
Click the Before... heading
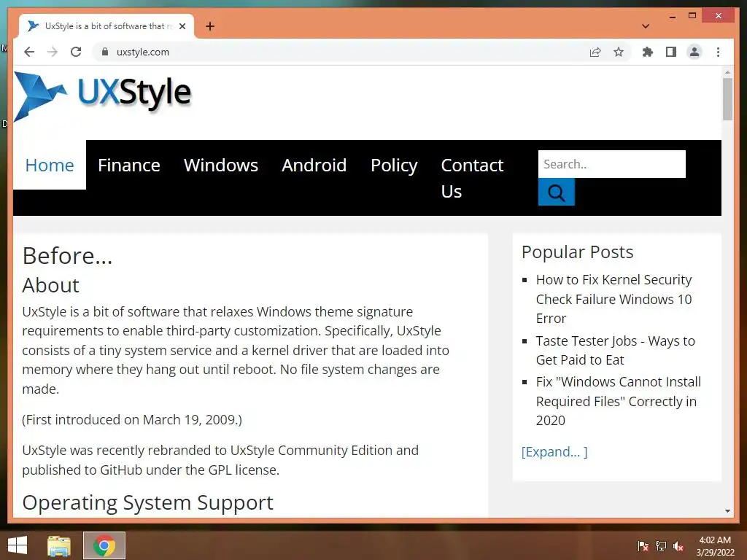(x=67, y=256)
